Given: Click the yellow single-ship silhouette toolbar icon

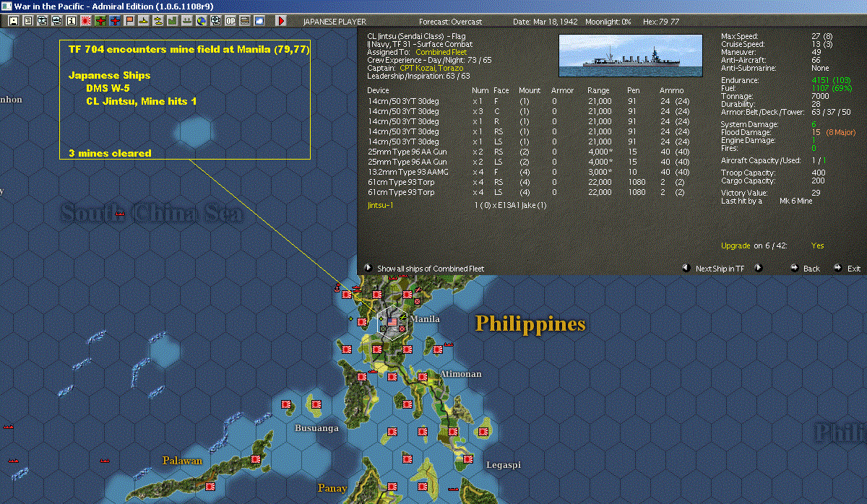Looking at the screenshot, I should tap(143, 21).
